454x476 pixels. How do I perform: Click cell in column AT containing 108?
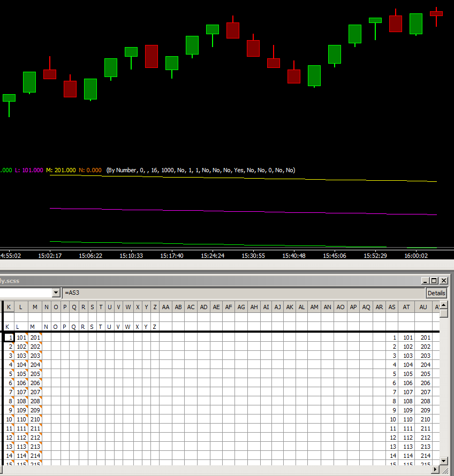pos(406,401)
